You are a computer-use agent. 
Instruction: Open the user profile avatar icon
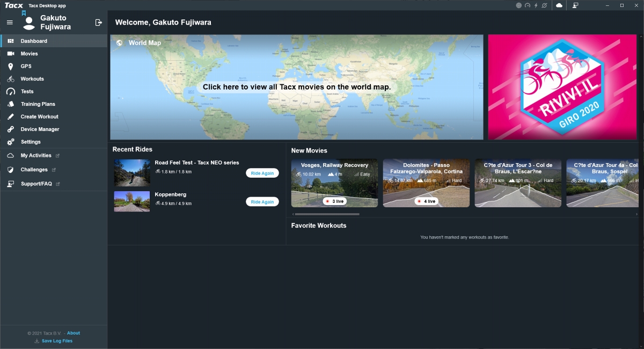[x=30, y=23]
